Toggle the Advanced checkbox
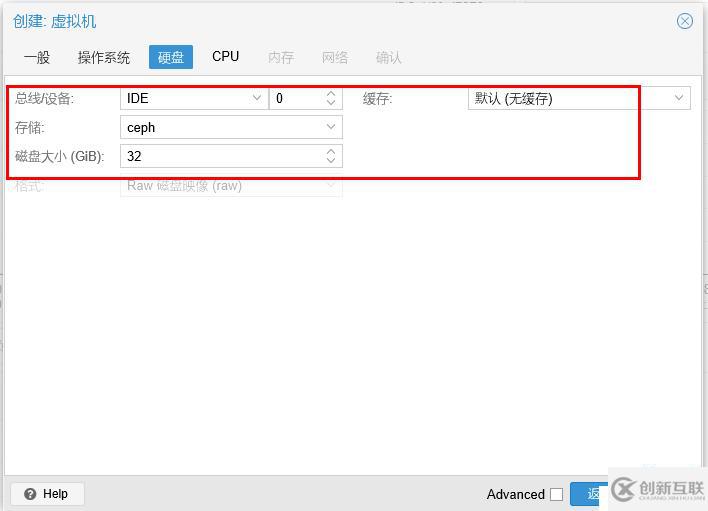 pyautogui.click(x=556, y=494)
